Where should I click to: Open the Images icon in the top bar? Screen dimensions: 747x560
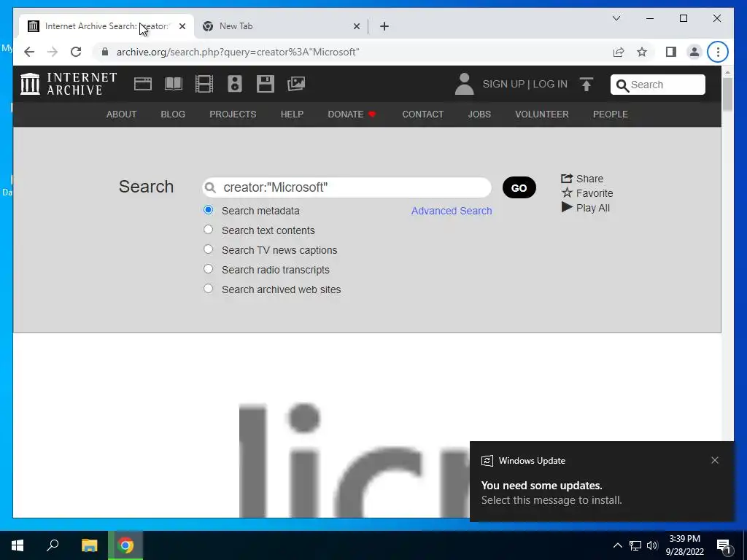[x=296, y=84]
